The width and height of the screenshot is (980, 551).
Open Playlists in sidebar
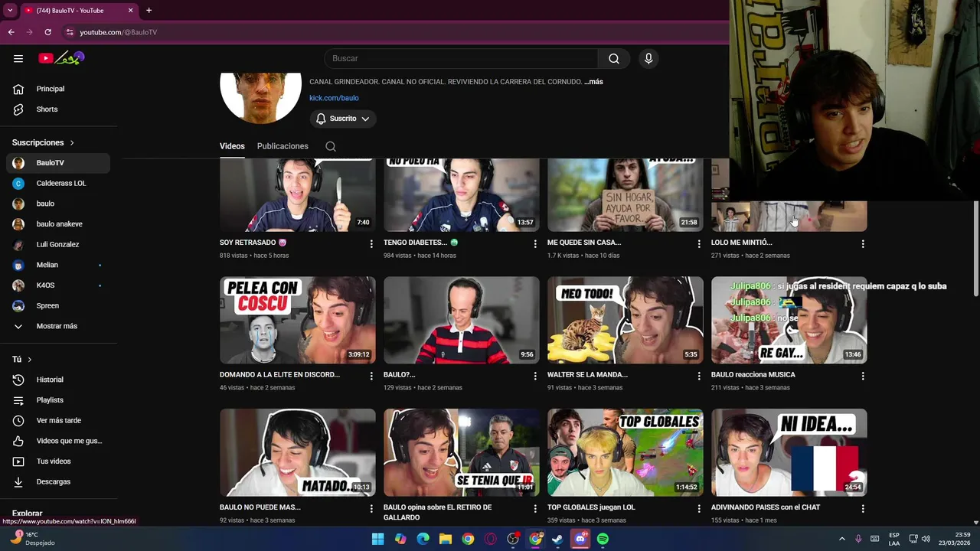coord(58,400)
